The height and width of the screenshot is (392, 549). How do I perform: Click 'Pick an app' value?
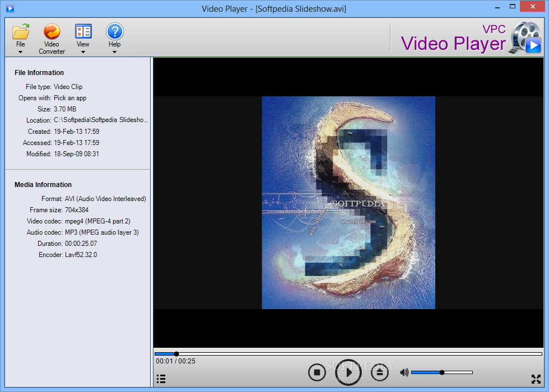[70, 98]
